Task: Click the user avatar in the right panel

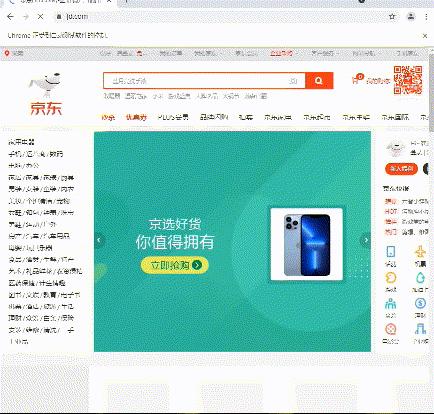Action: (x=395, y=148)
